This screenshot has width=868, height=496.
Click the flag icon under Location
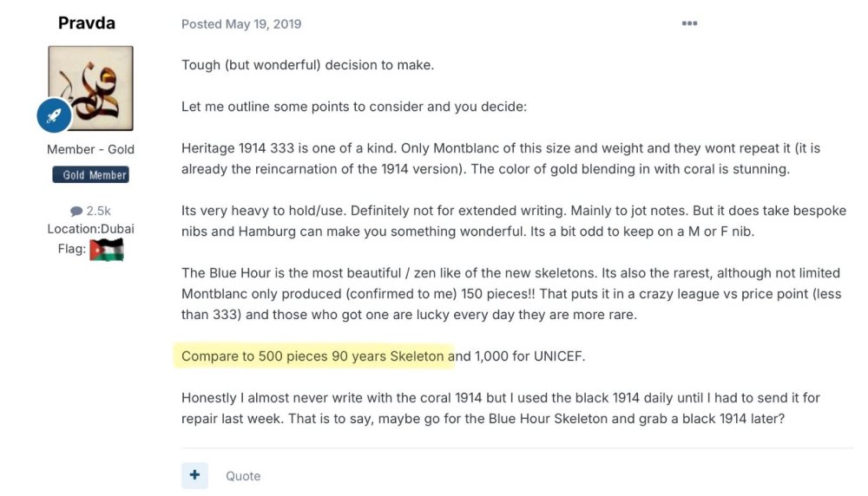[x=107, y=250]
